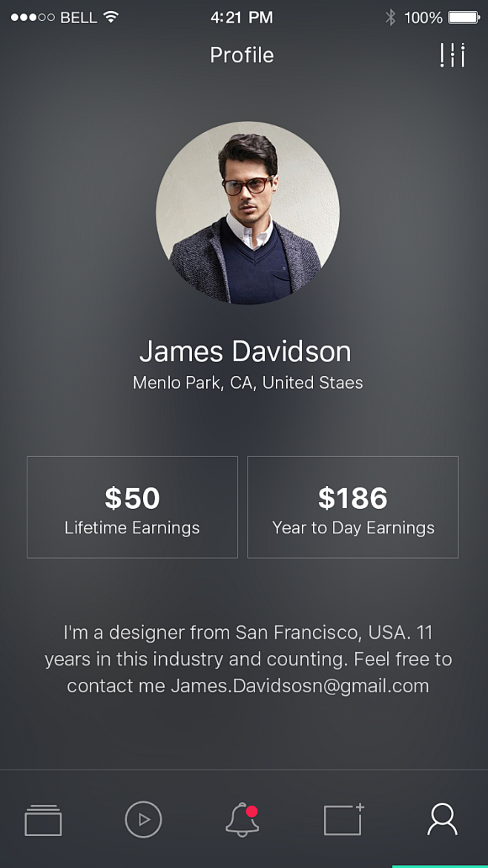Tap the Menlo Park location text
Screen dimensions: 488x868
(248, 383)
